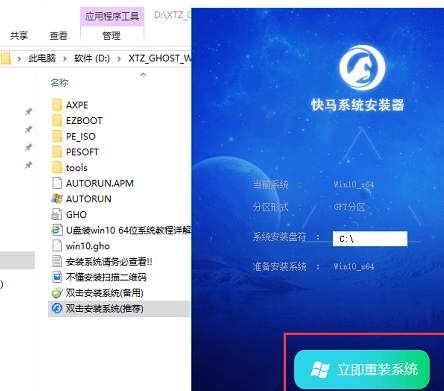Select file name PE_ISO
The height and width of the screenshot is (391, 444).
(x=81, y=136)
